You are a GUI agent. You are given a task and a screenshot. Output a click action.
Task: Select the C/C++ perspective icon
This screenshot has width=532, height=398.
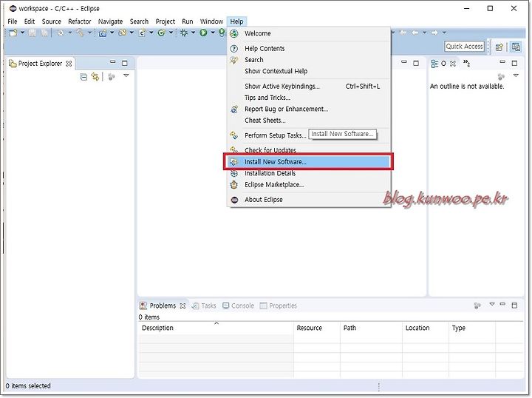(x=516, y=47)
